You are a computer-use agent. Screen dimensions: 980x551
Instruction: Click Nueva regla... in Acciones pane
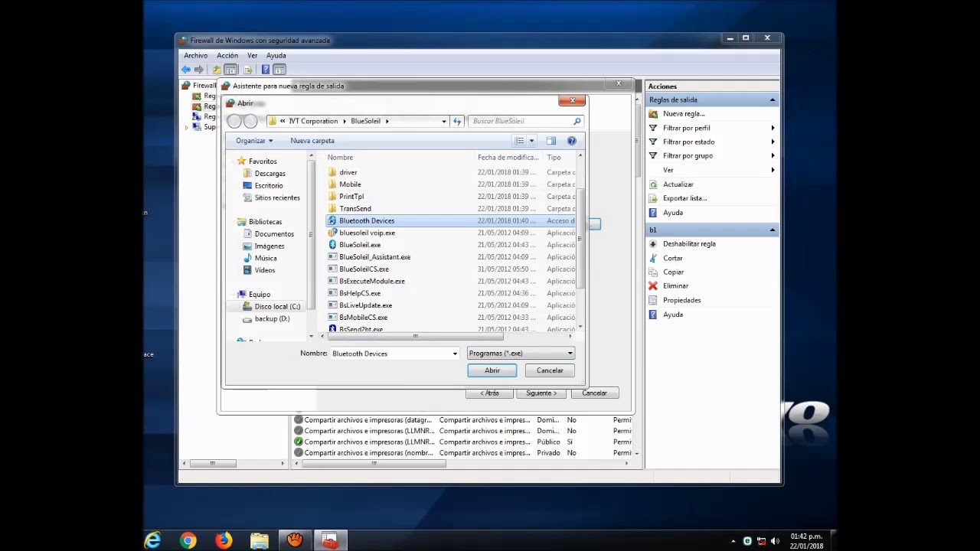(684, 114)
